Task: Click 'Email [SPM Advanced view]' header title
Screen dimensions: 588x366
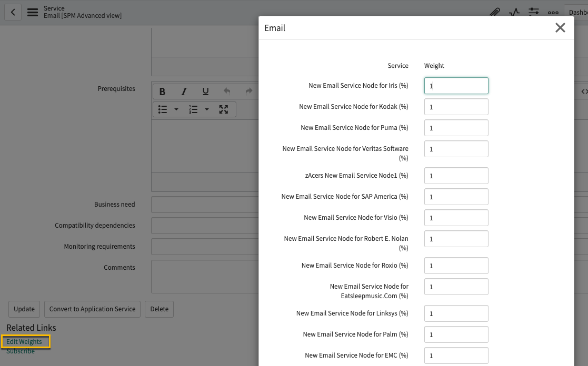Action: tap(83, 16)
